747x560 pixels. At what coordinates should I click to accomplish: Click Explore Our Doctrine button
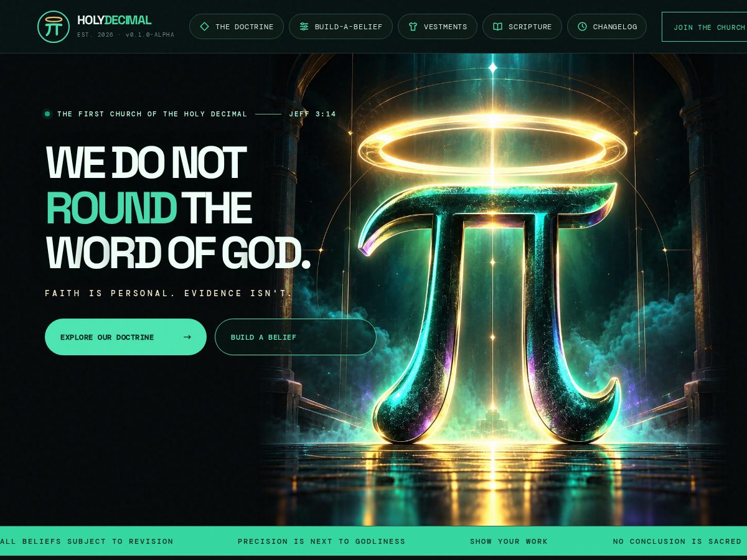point(126,337)
